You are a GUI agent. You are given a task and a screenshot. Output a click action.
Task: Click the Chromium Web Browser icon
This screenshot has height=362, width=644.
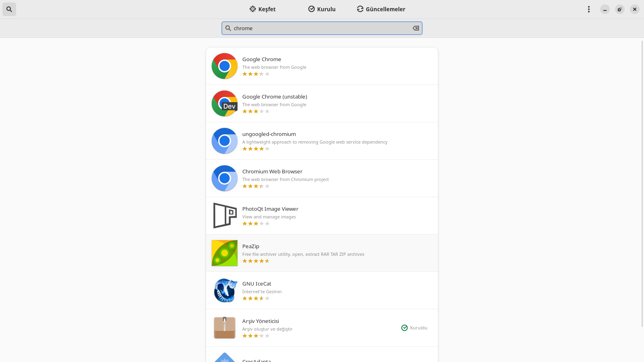(225, 178)
